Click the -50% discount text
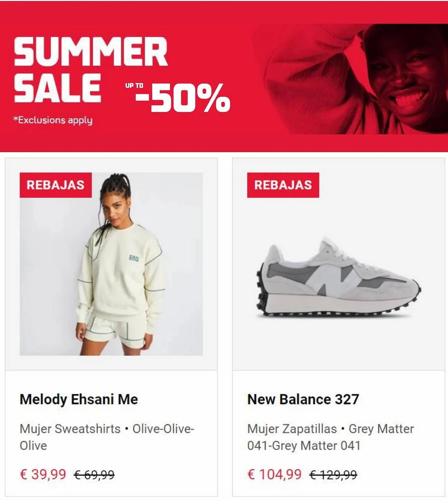The height and width of the screenshot is (503, 448). pos(183,98)
